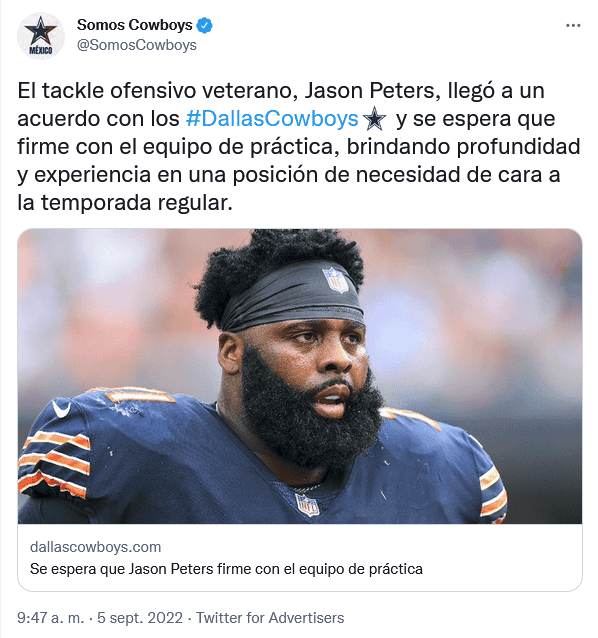Click the final tweet line "la temporada regular"
The image size is (598, 638).
[x=124, y=203]
